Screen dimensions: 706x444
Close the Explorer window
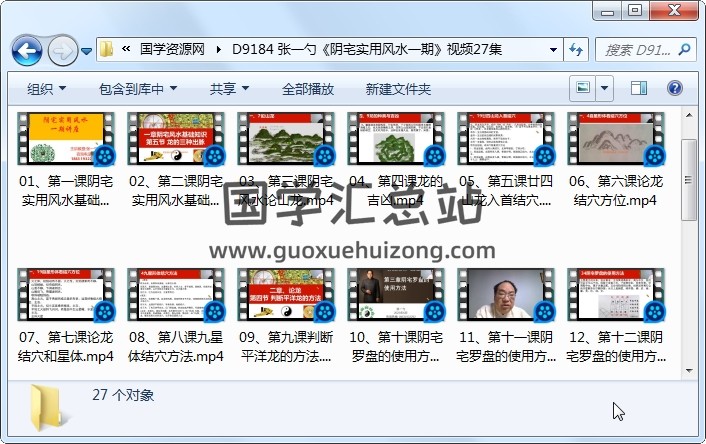click(x=674, y=11)
